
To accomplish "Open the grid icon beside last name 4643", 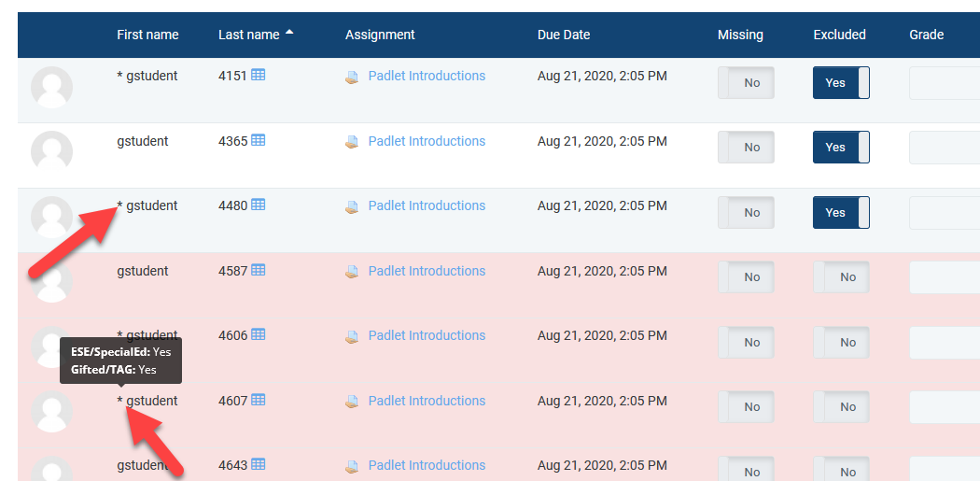I will (x=259, y=465).
